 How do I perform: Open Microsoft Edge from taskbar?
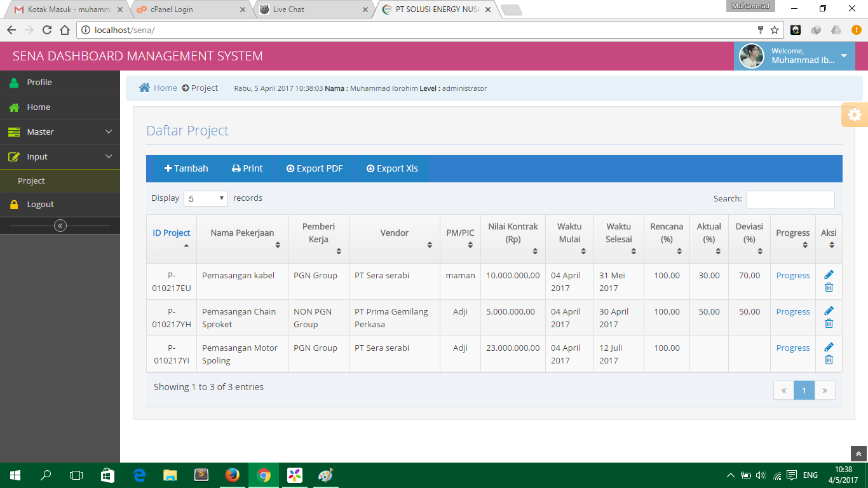pos(139,475)
